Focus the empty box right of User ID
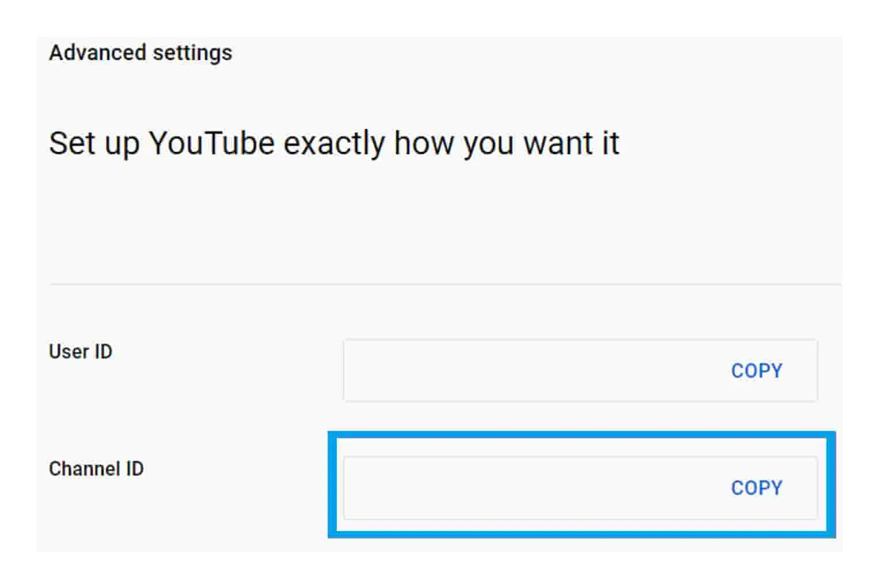This screenshot has width=881, height=588. (518, 371)
